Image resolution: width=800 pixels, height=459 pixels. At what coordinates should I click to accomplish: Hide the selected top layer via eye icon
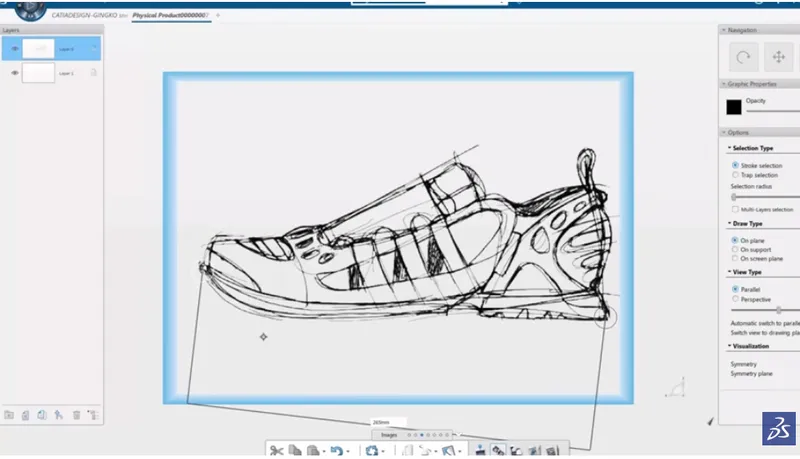[15, 49]
